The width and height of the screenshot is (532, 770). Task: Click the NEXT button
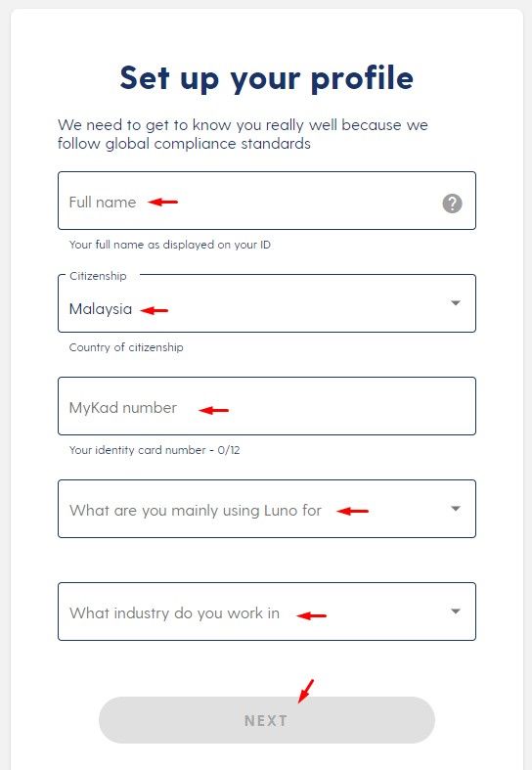[x=267, y=720]
